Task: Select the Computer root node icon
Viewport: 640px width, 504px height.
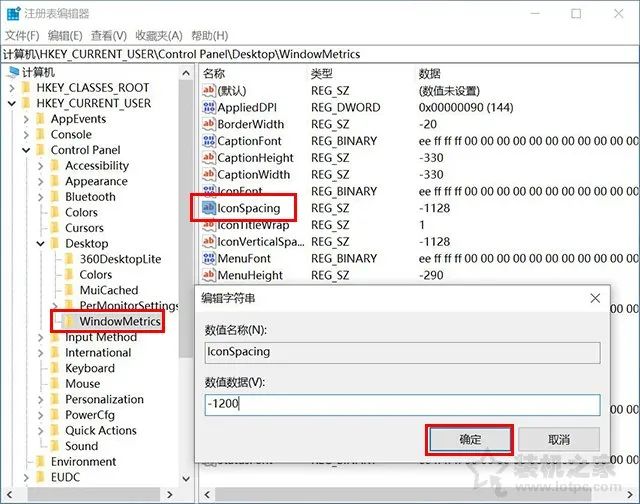Action: click(x=14, y=72)
